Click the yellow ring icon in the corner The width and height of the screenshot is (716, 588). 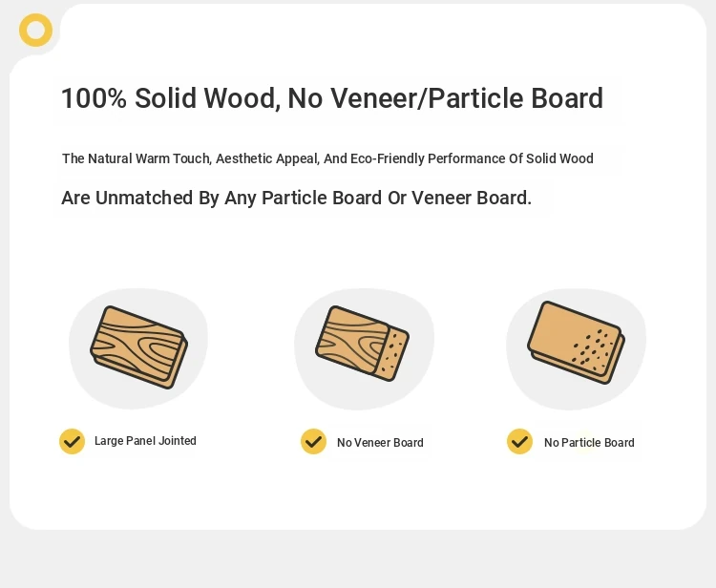click(x=35, y=31)
